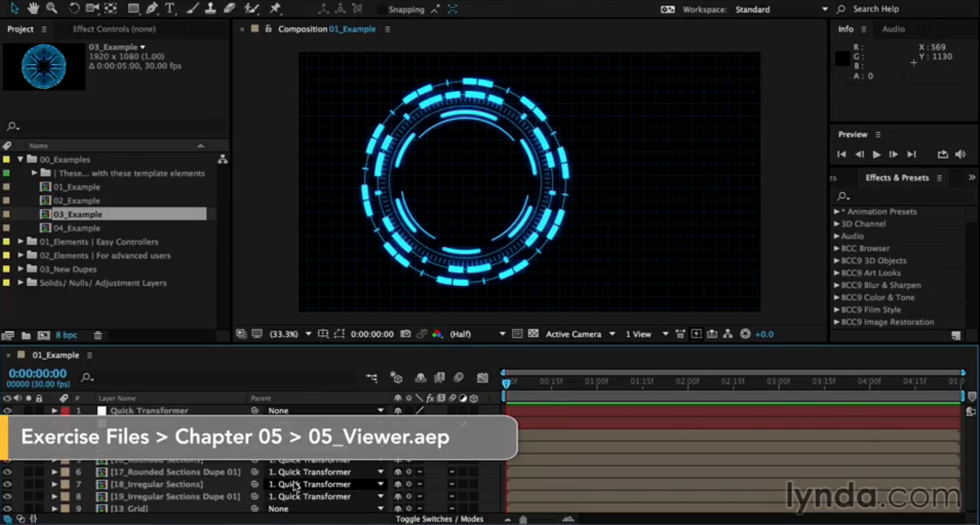Viewport: 980px width, 525px height.
Task: Select the Pan Behind anchor tool
Action: point(111,8)
